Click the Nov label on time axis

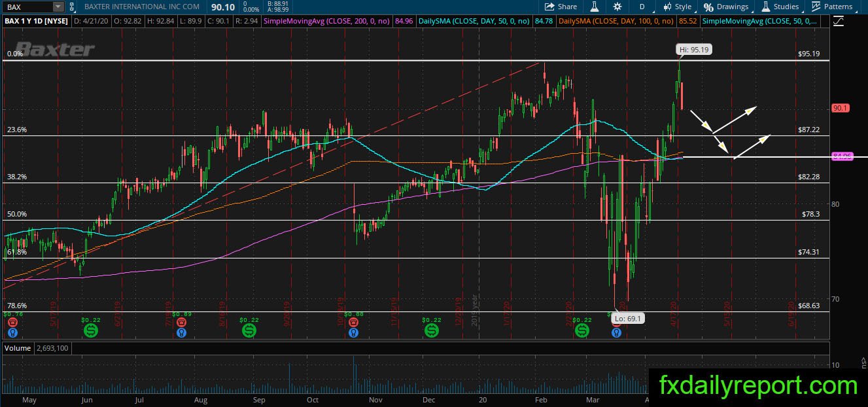click(x=374, y=399)
